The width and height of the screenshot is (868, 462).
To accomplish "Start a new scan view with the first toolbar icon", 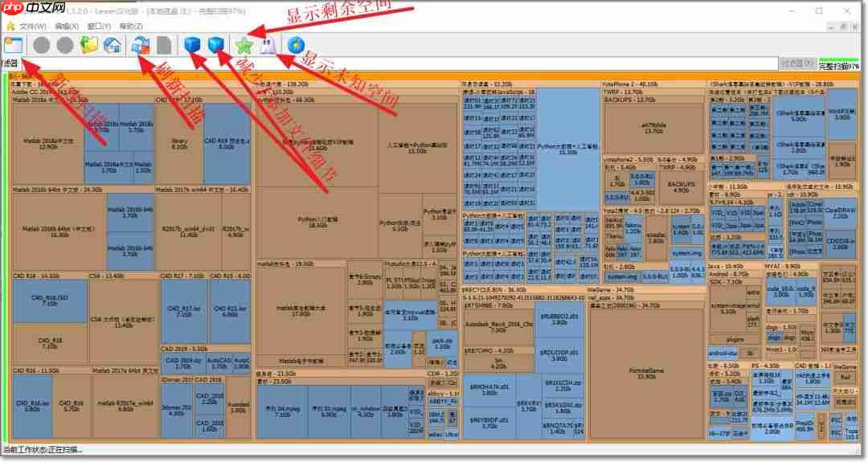I will coord(14,45).
